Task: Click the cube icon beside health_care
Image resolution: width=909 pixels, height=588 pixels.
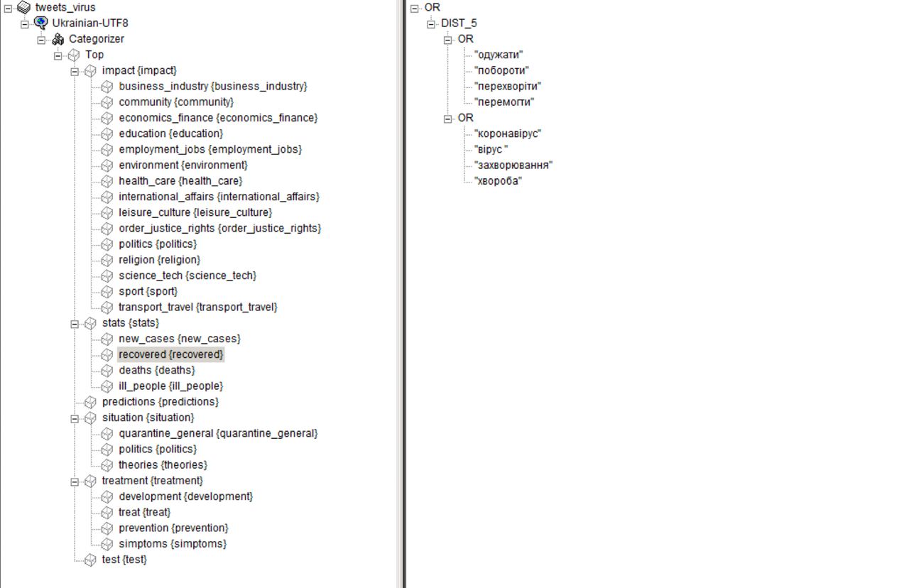Action: (107, 181)
